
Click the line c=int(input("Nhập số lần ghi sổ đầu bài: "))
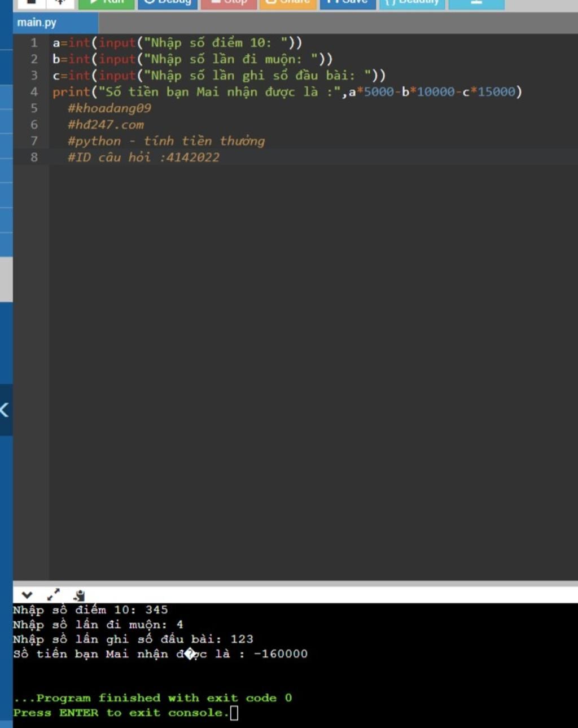(220, 76)
